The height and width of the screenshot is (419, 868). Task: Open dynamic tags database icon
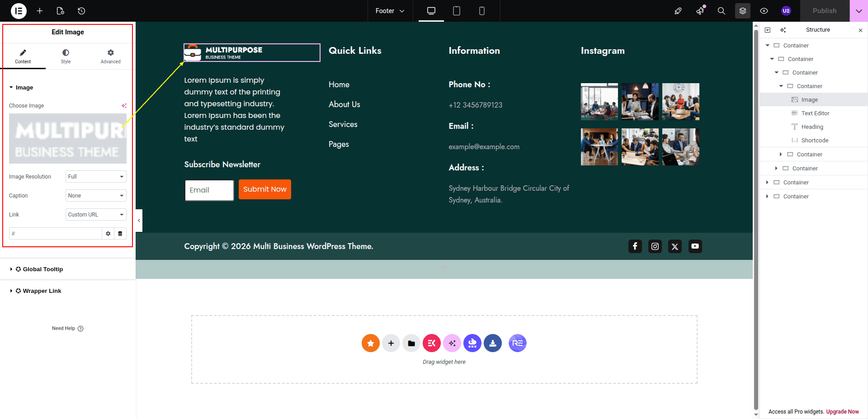[120, 234]
